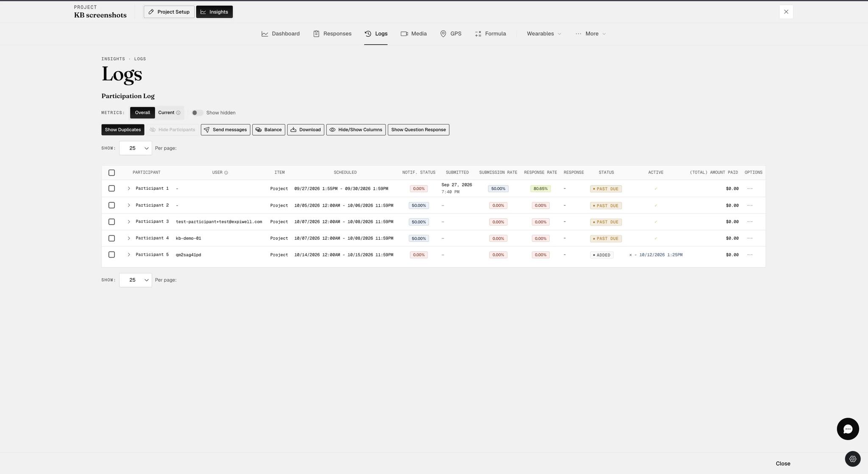868x474 pixels.
Task: Click the 10/12/2026 1:25PM inactive date link
Action: [x=661, y=255]
